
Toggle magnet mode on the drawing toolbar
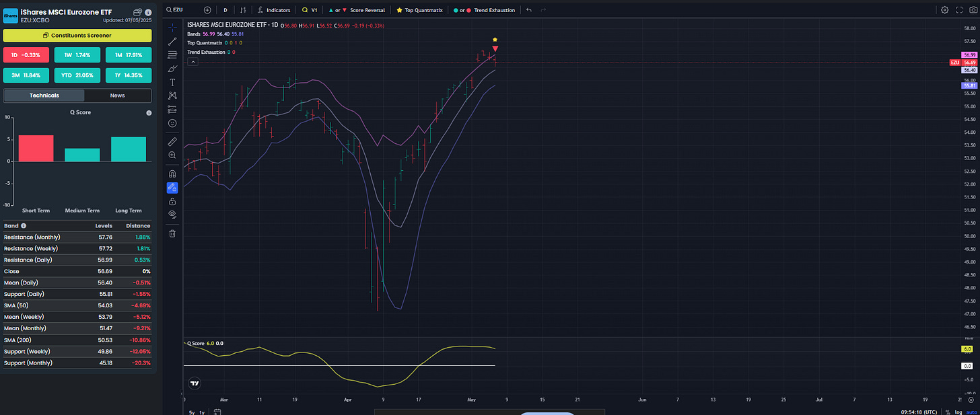click(173, 174)
